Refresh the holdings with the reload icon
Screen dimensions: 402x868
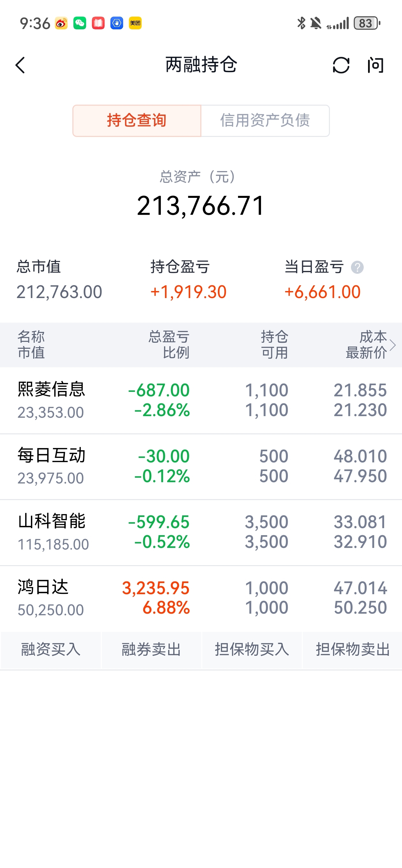(341, 65)
